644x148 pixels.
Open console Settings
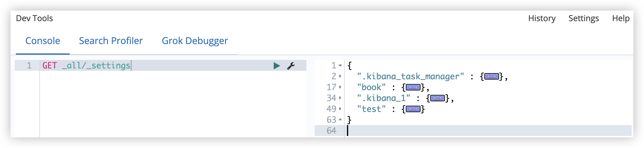coord(583,18)
